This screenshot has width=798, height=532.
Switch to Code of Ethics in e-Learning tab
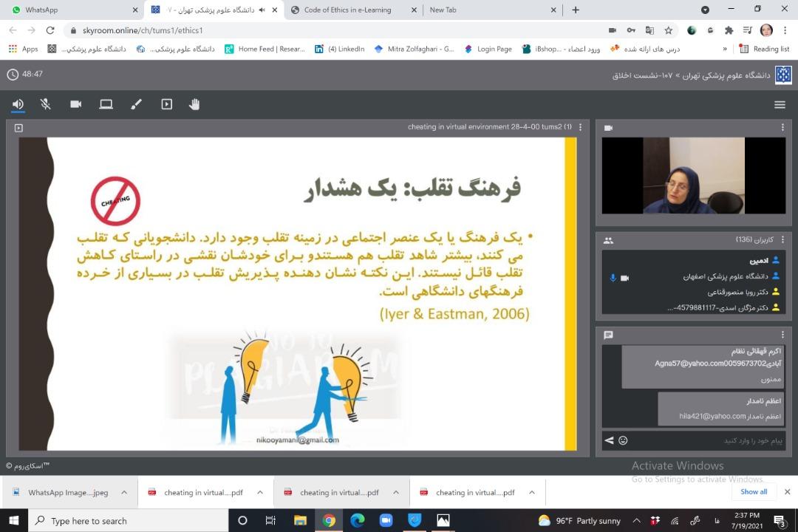click(x=347, y=10)
